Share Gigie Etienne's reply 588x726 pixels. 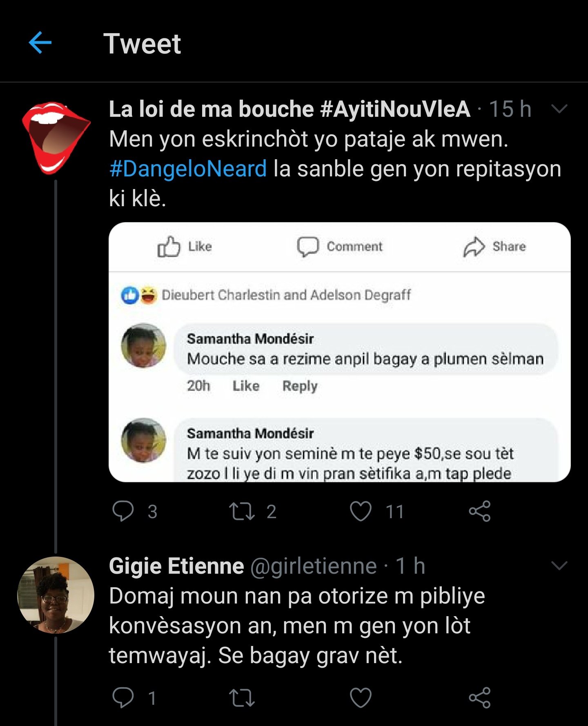coord(479,697)
